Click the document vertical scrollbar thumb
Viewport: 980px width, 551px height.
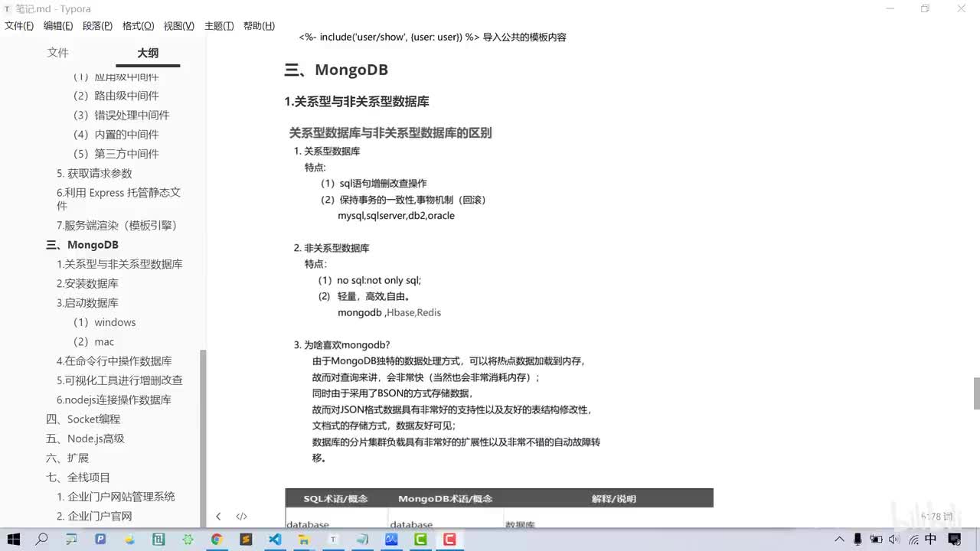(976, 393)
